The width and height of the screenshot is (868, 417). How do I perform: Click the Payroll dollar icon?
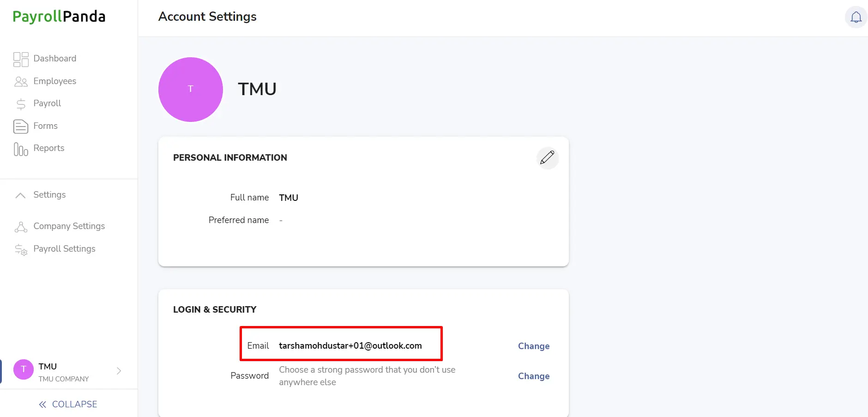pyautogui.click(x=21, y=104)
